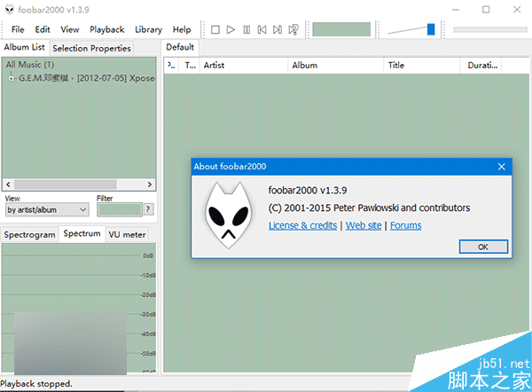Open the View menu

tap(70, 29)
